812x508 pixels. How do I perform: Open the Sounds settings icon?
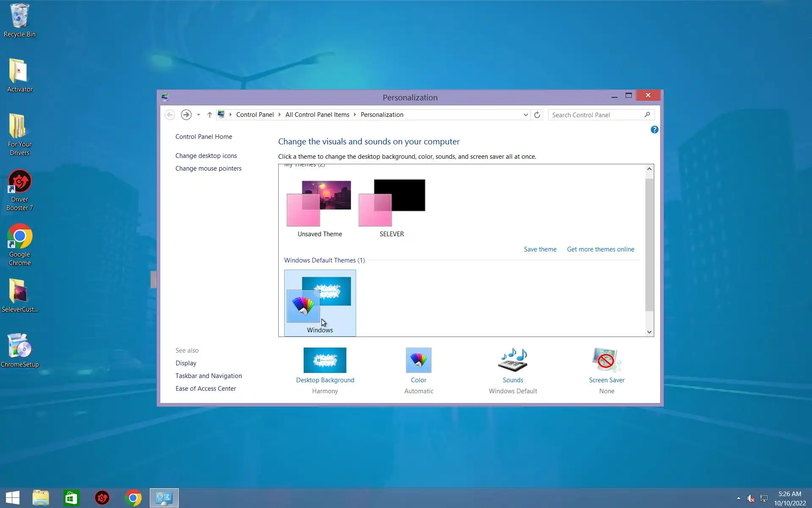pyautogui.click(x=513, y=360)
